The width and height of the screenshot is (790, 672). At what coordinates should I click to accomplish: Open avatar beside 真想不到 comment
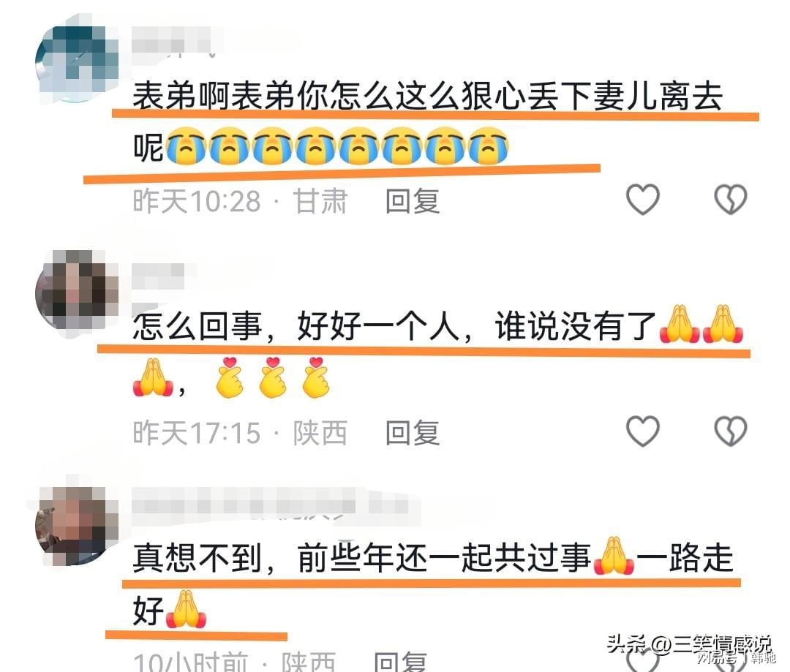tap(77, 526)
